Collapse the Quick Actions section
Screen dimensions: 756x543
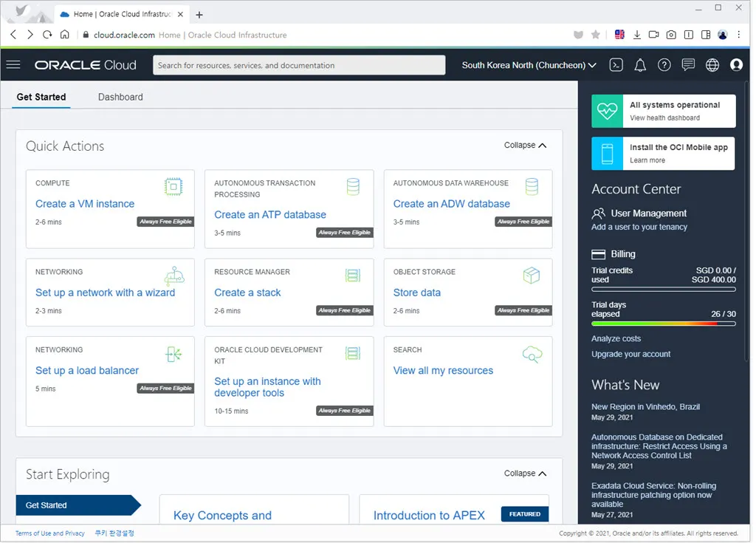[x=525, y=146]
